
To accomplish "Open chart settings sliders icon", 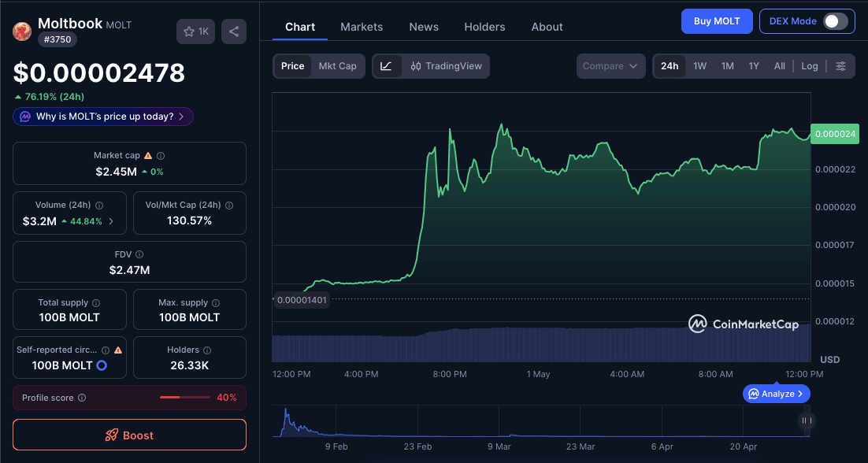I will pyautogui.click(x=840, y=66).
